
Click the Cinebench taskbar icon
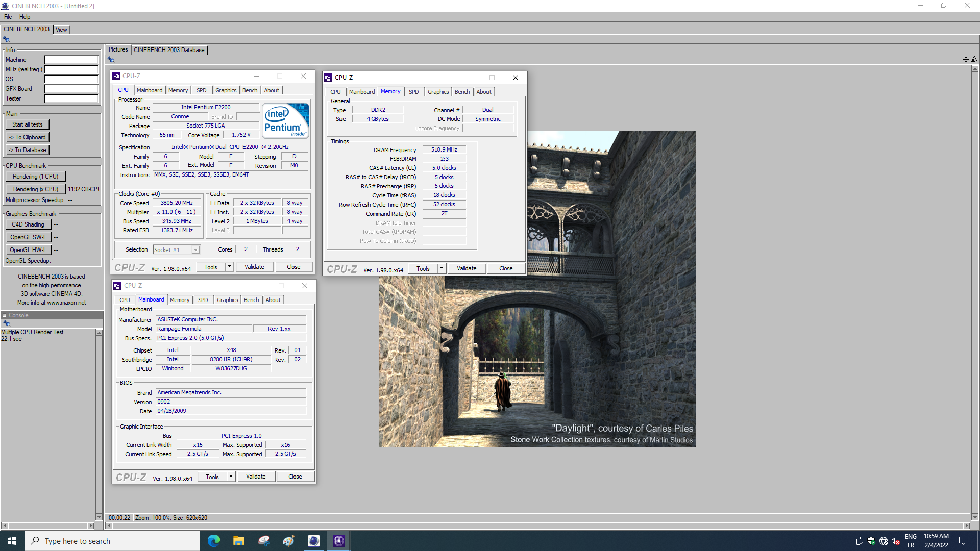click(314, 541)
